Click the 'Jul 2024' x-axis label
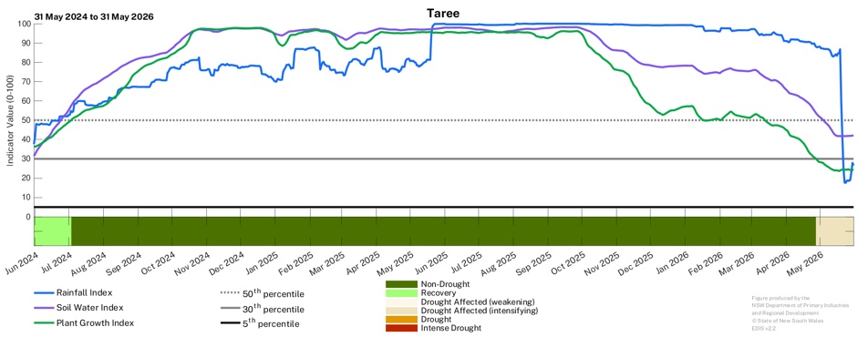Viewport: 868px width, 337px height. (57, 262)
